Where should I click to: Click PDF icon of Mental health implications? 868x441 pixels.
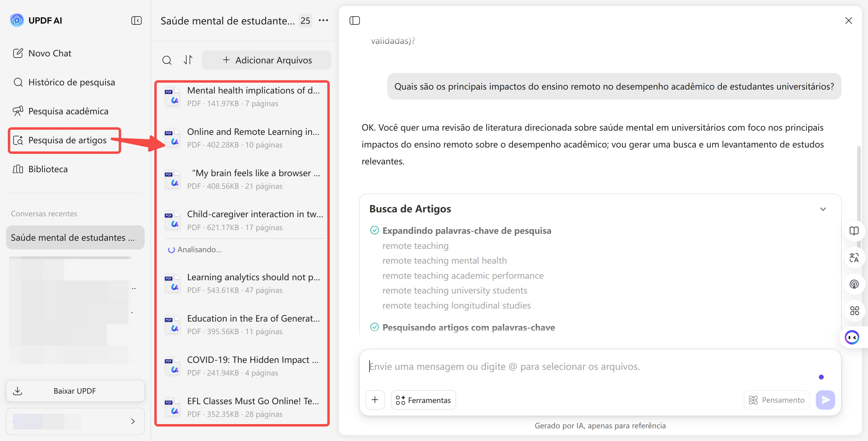pyautogui.click(x=172, y=97)
